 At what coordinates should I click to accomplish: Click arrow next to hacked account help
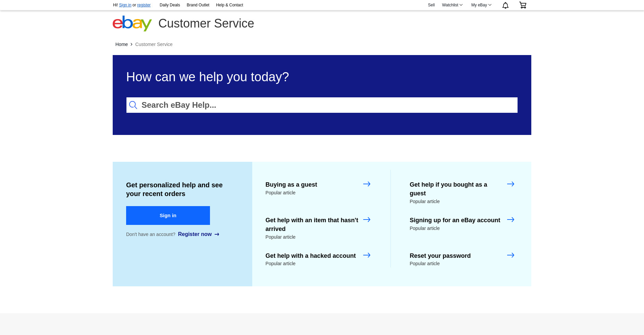367,255
